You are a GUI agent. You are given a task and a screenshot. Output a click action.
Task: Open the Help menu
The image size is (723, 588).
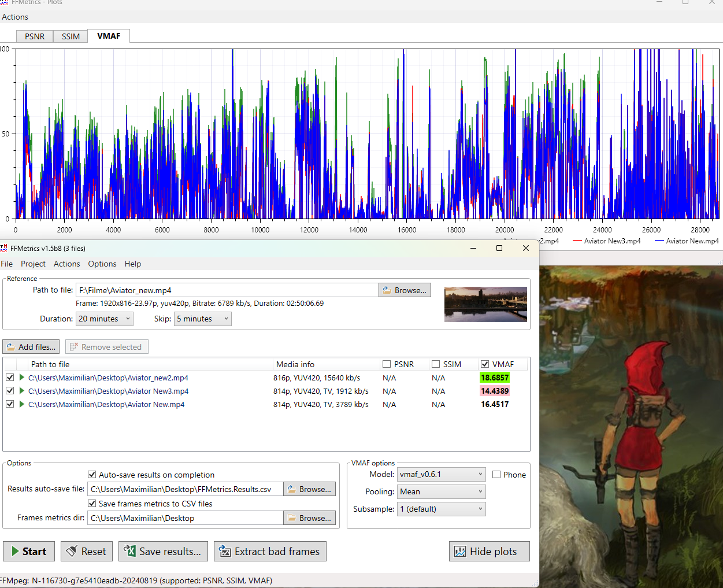coord(133,264)
